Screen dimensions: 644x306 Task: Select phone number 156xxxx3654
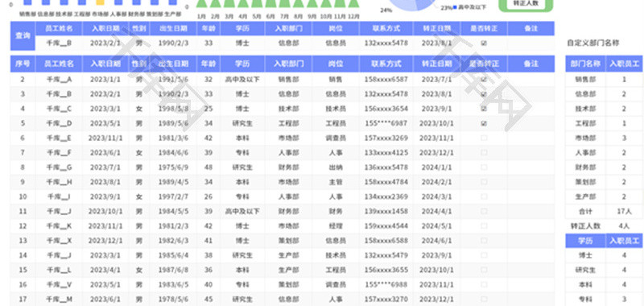tap(386, 109)
